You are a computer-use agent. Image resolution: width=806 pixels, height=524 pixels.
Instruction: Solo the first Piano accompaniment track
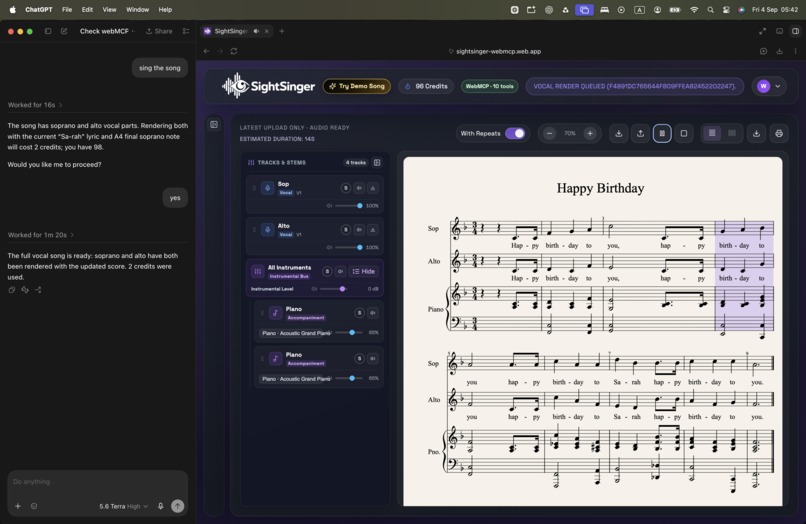coord(359,313)
